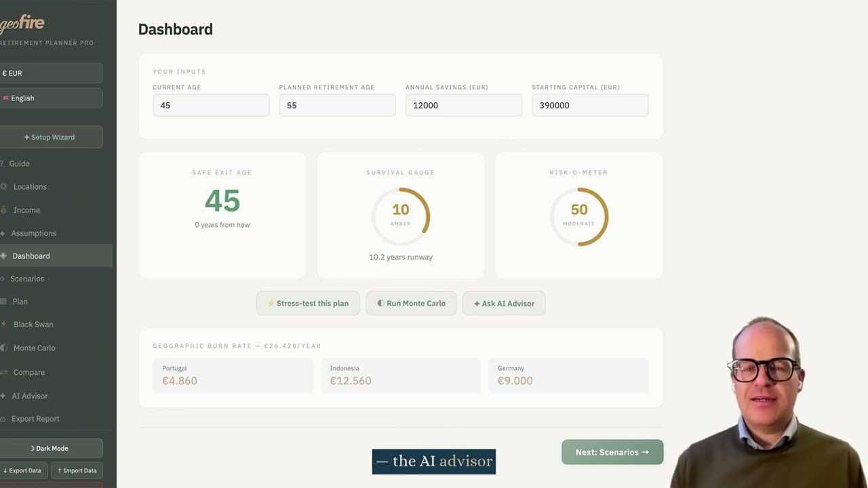Click the Safe Exit Age value 45

222,201
